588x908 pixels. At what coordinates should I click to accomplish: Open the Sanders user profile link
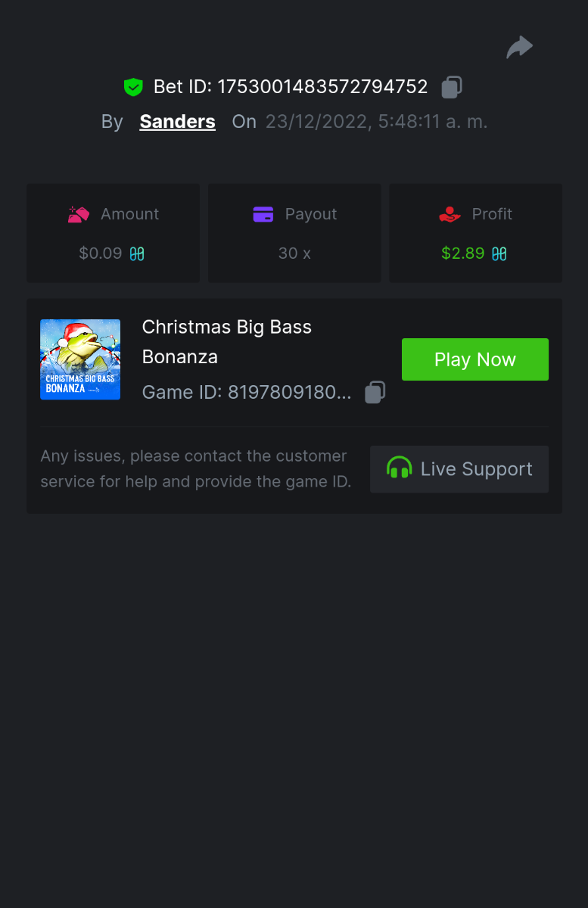tap(177, 121)
